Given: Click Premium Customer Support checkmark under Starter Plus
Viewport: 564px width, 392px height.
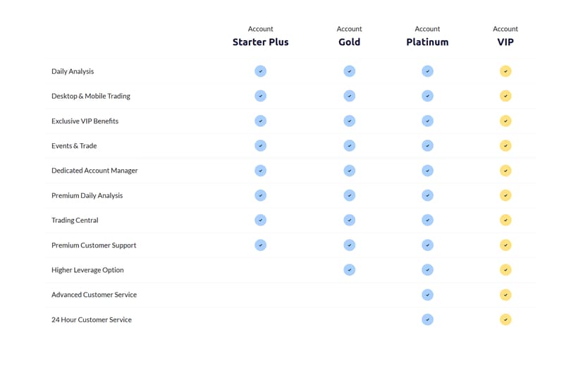Looking at the screenshot, I should pos(260,245).
